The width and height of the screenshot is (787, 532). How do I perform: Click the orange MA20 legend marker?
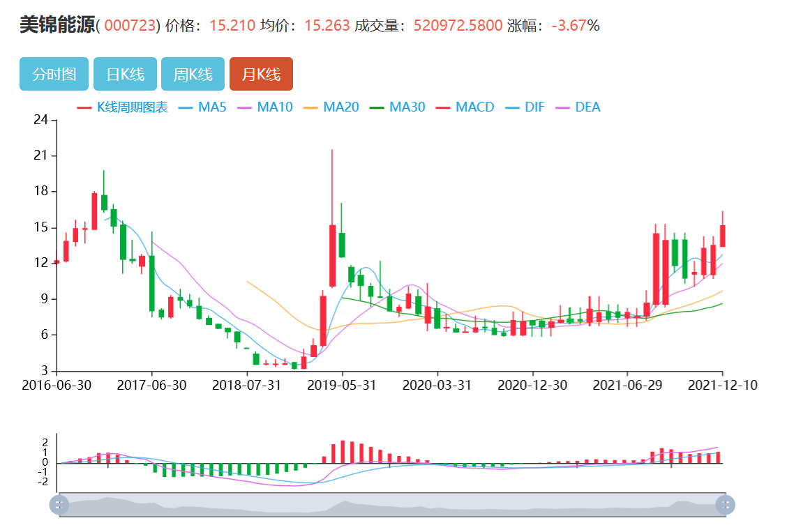(x=310, y=107)
